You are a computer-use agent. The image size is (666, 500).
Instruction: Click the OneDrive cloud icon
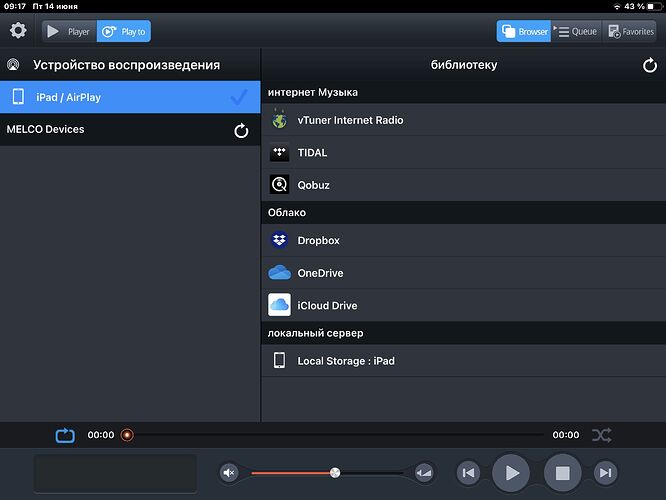[279, 272]
